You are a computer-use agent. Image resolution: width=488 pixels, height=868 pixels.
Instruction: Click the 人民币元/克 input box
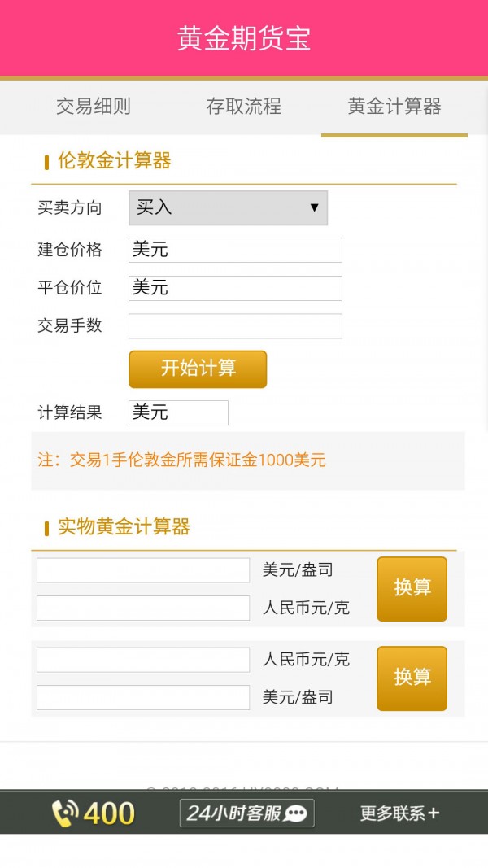[x=142, y=608]
